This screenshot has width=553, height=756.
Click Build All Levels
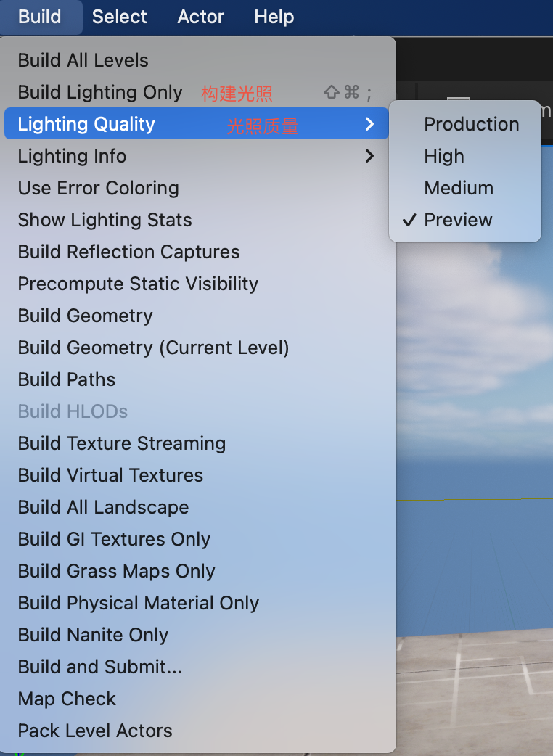197,60
